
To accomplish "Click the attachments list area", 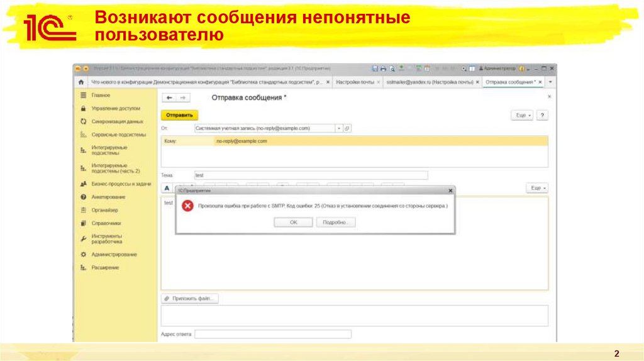I will point(355,316).
